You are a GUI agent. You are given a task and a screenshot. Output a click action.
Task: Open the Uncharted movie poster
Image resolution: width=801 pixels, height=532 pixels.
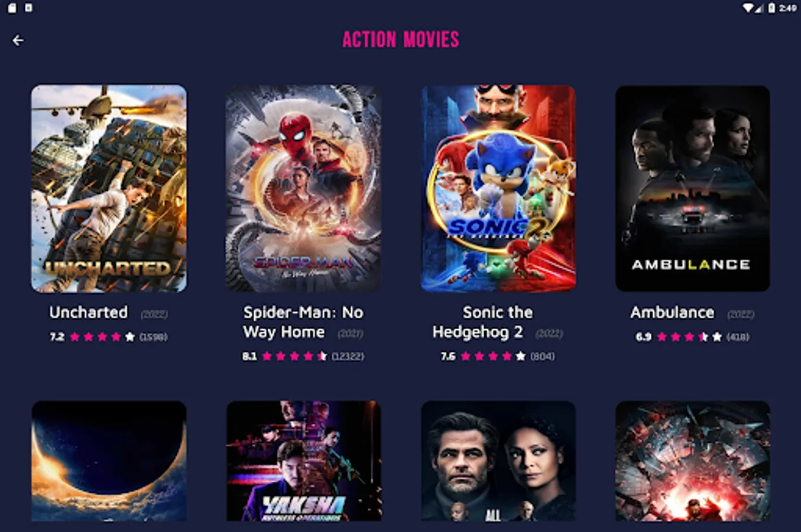pos(109,189)
